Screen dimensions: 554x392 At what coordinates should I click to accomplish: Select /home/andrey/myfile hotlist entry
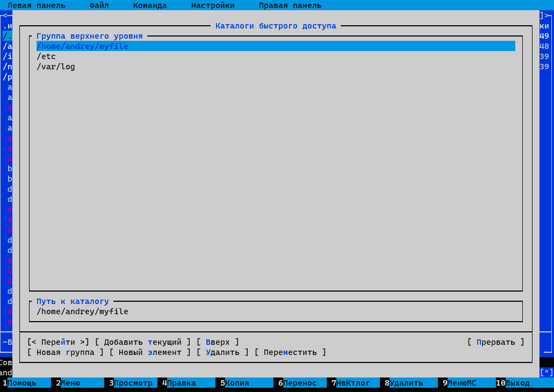pyautogui.click(x=276, y=46)
